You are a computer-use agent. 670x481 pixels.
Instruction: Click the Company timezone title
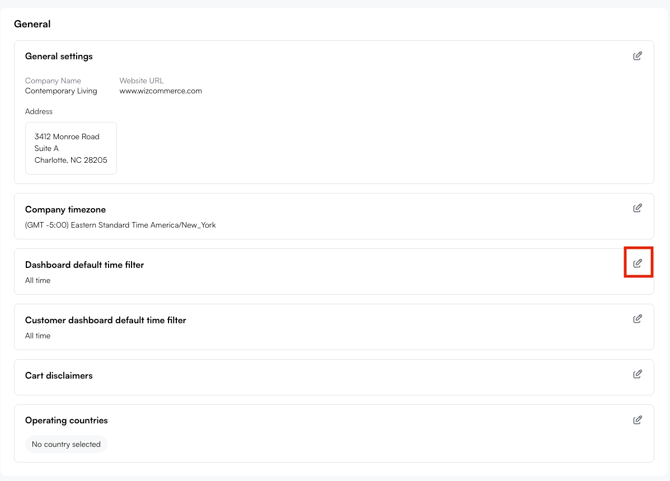(65, 210)
